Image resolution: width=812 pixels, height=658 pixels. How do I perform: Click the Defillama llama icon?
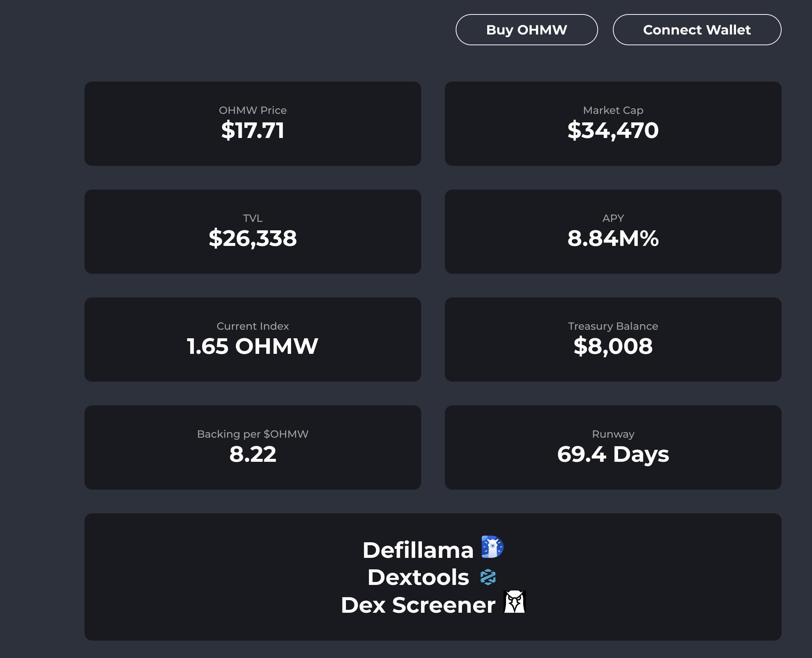click(x=492, y=547)
